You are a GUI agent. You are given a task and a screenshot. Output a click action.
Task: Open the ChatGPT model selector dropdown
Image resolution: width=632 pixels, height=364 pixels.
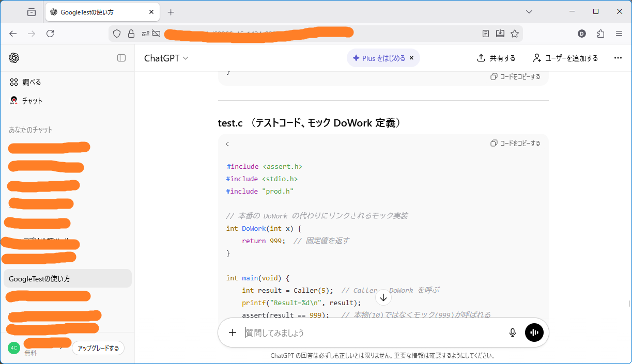click(x=166, y=58)
